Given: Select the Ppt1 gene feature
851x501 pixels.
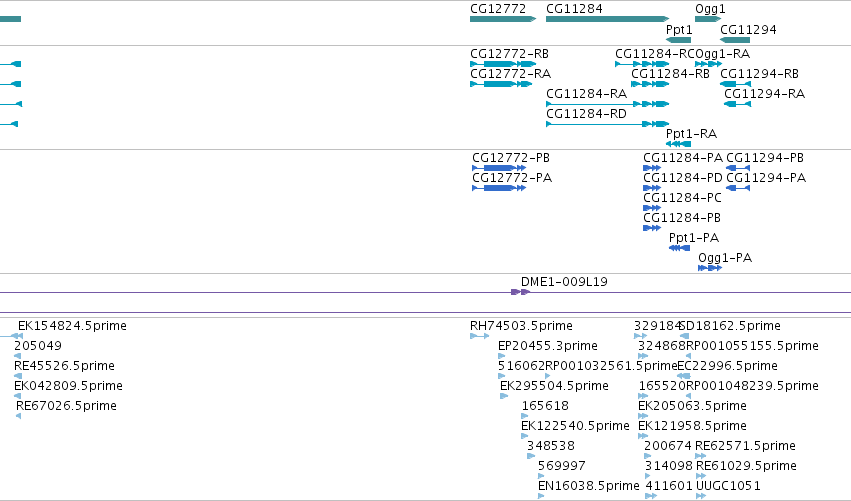Looking at the screenshot, I should (x=678, y=40).
